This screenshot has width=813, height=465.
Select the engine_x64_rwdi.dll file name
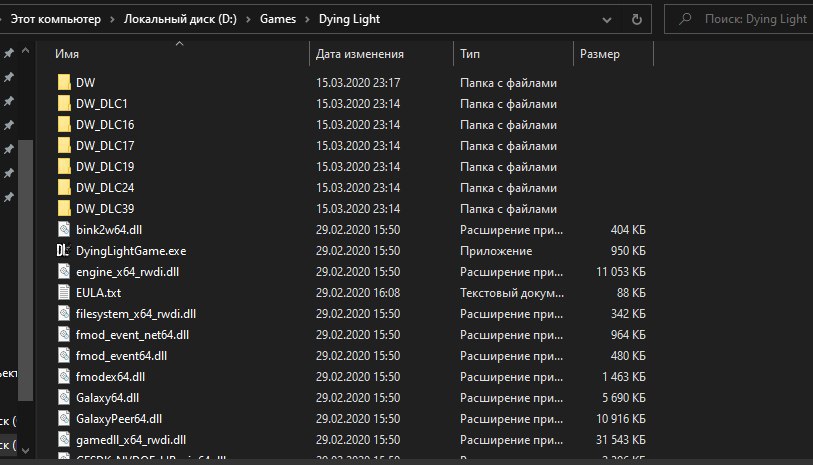128,272
